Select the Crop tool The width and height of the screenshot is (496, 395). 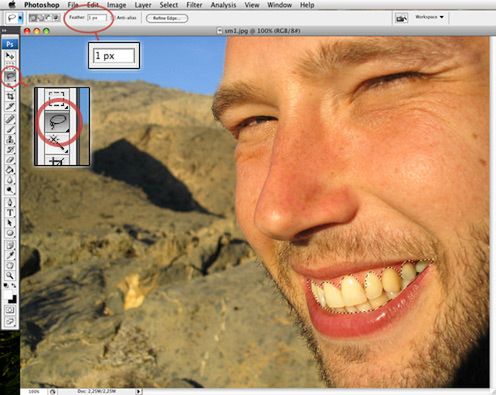coord(10,97)
